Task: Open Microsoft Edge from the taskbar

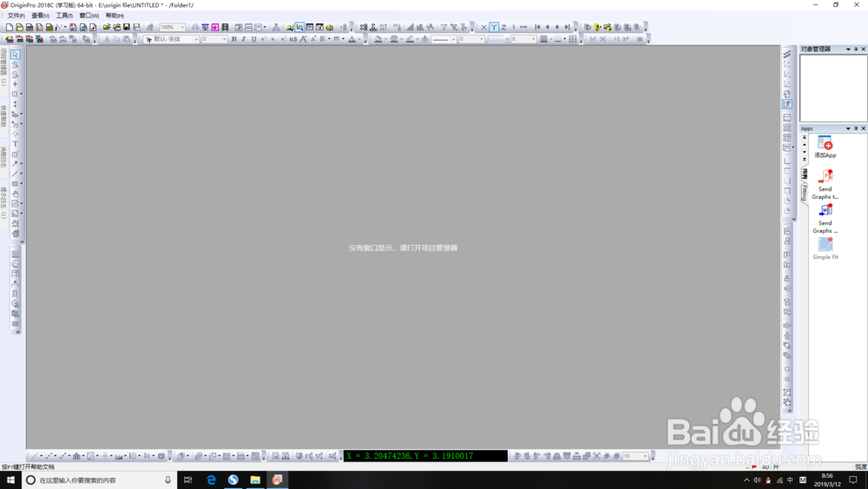Action: pyautogui.click(x=211, y=479)
